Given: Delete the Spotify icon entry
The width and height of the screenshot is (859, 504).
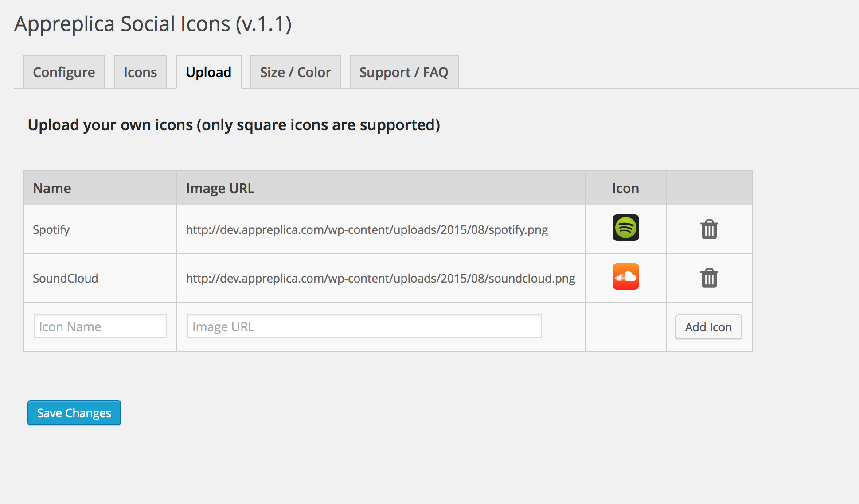Looking at the screenshot, I should click(709, 229).
